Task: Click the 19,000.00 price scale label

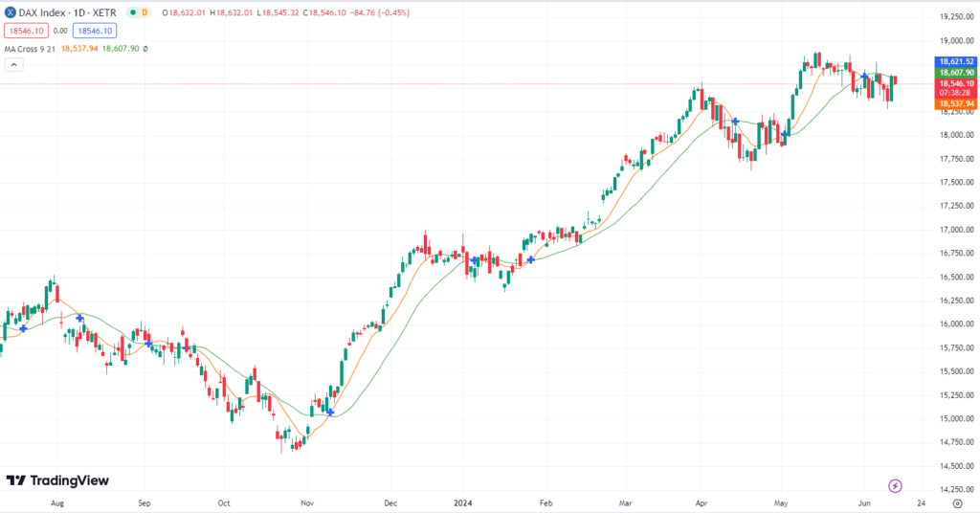Action: [957, 40]
